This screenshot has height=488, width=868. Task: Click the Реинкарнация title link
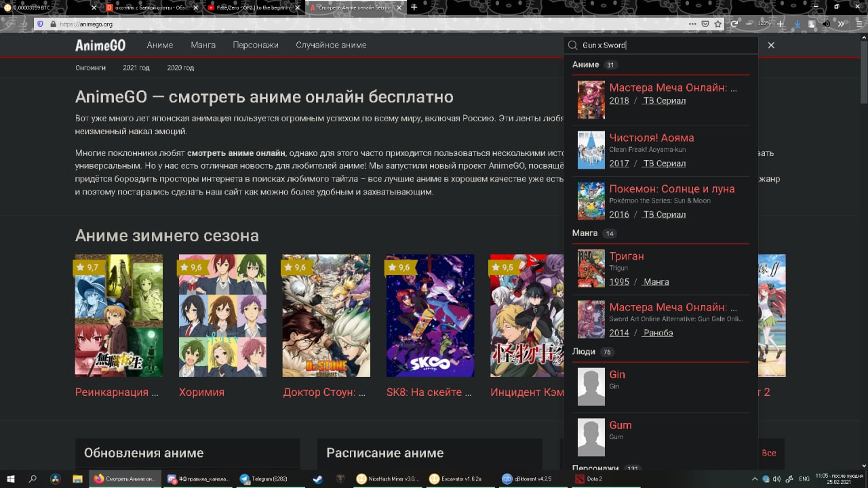pyautogui.click(x=117, y=392)
